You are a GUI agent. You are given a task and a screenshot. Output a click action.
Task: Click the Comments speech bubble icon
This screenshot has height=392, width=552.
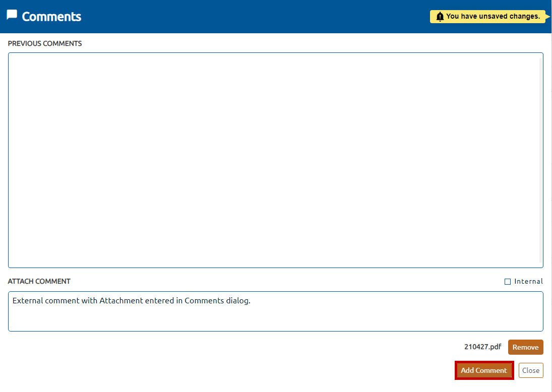click(12, 15)
